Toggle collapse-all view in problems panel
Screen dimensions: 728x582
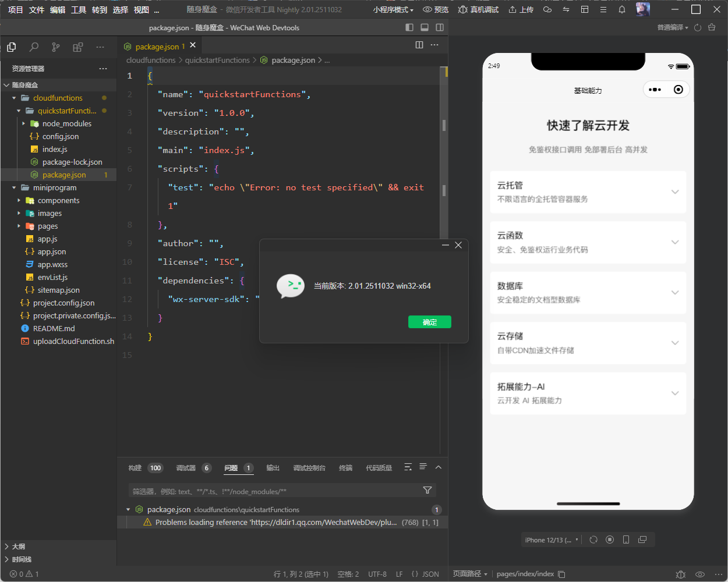coord(408,467)
